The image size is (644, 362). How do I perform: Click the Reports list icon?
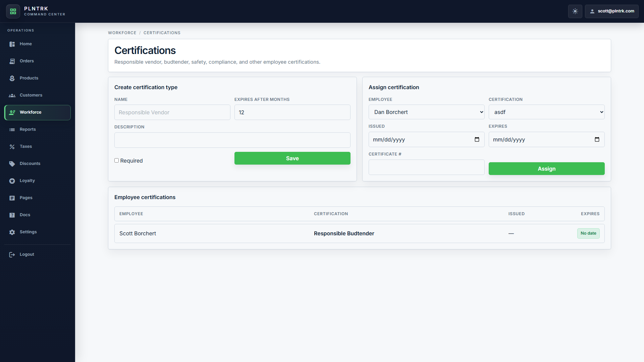[12, 129]
